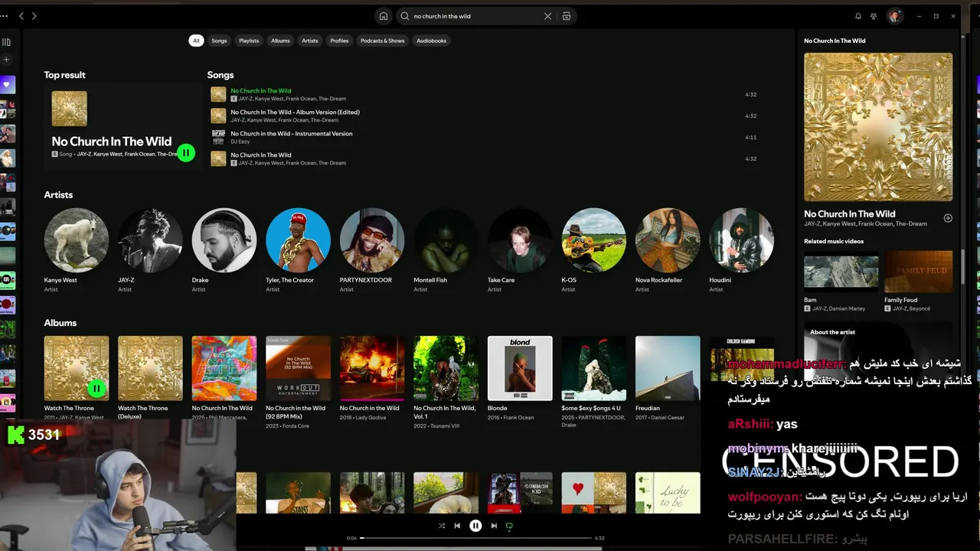Open Freudian album by Daniel Caesar

pyautogui.click(x=668, y=377)
